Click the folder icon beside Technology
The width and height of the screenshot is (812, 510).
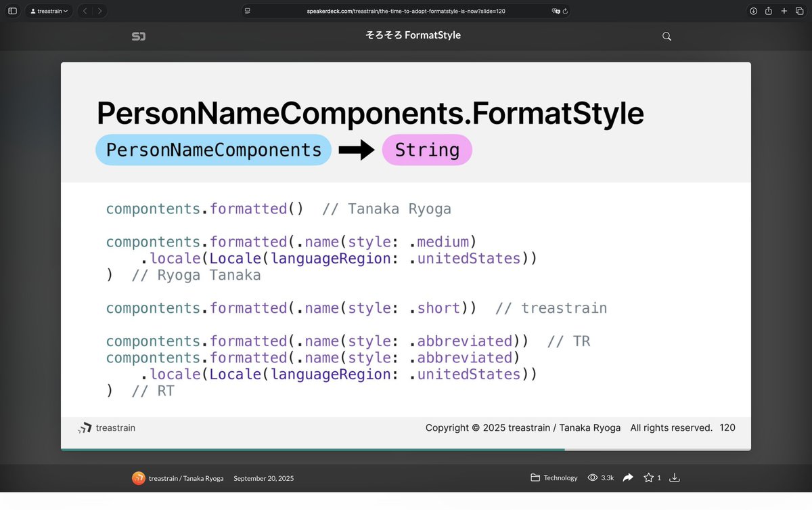click(x=535, y=477)
